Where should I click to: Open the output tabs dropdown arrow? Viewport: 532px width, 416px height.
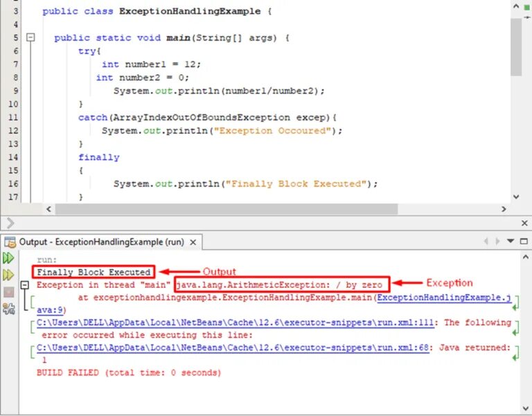coord(511,241)
